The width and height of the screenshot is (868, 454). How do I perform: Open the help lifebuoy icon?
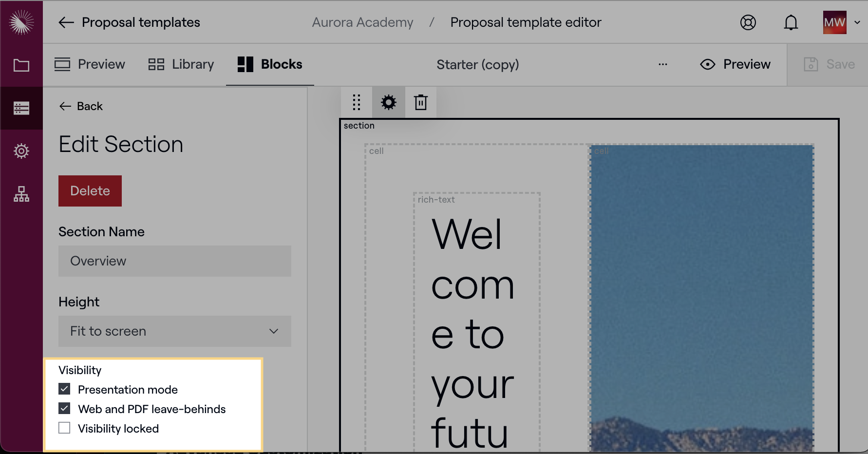tap(748, 22)
